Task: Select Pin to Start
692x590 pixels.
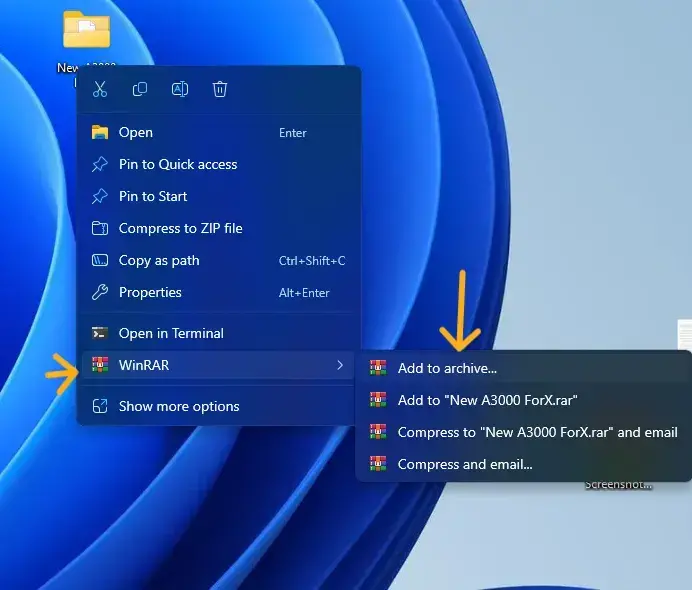Action: click(x=153, y=197)
